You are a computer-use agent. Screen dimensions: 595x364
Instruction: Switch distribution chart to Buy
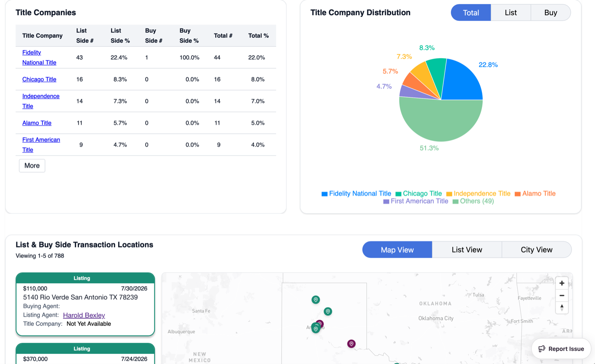pyautogui.click(x=551, y=13)
